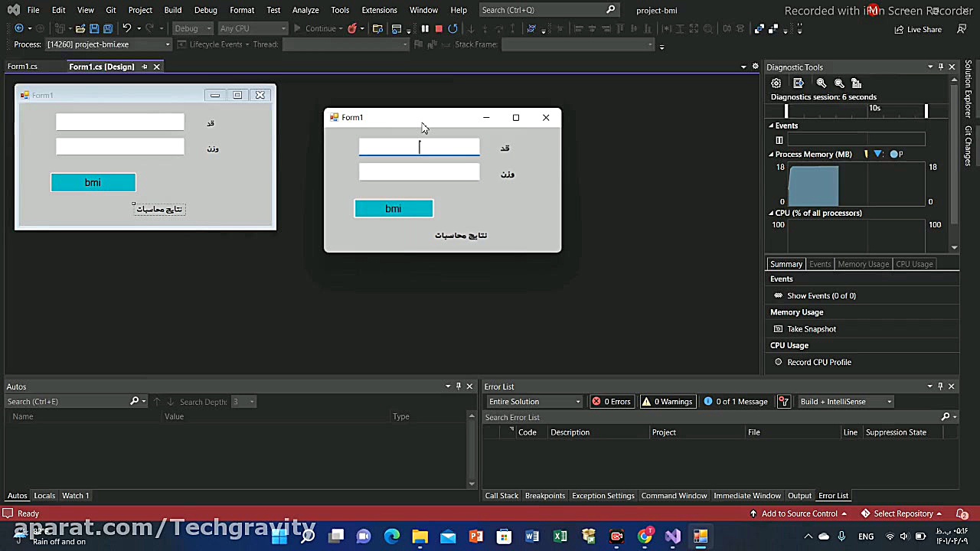980x551 pixels.
Task: Toggle the 0 Errors filter button
Action: point(611,402)
